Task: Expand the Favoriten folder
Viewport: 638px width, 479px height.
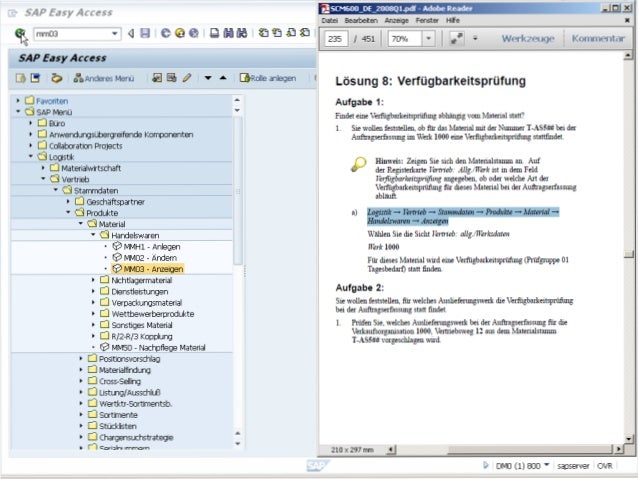Action: (x=18, y=100)
